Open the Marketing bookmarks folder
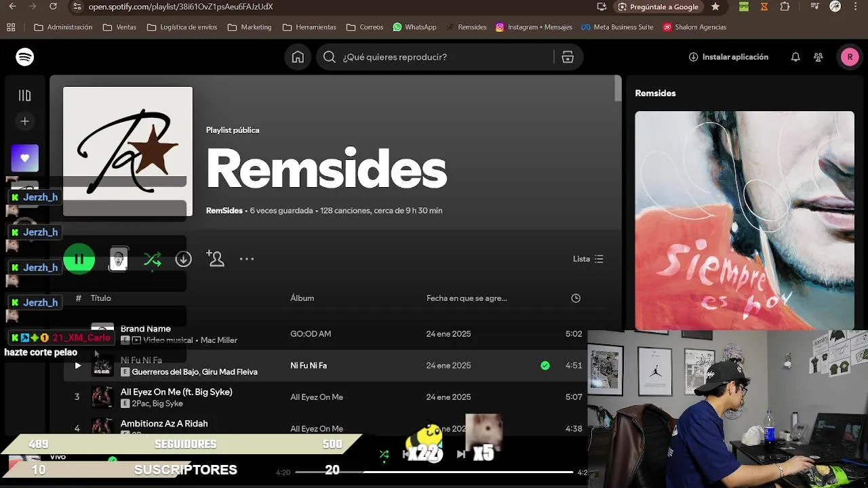868x488 pixels. pos(250,27)
